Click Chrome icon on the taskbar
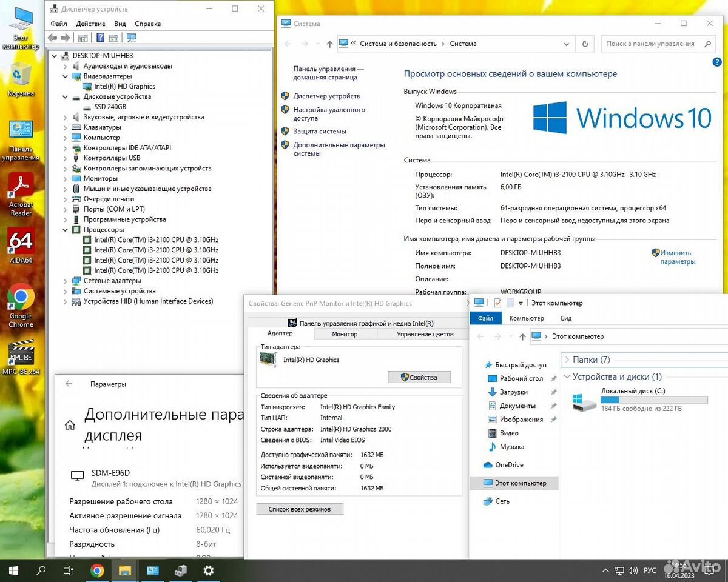Viewport: 728px width, 582px height. pos(97,570)
